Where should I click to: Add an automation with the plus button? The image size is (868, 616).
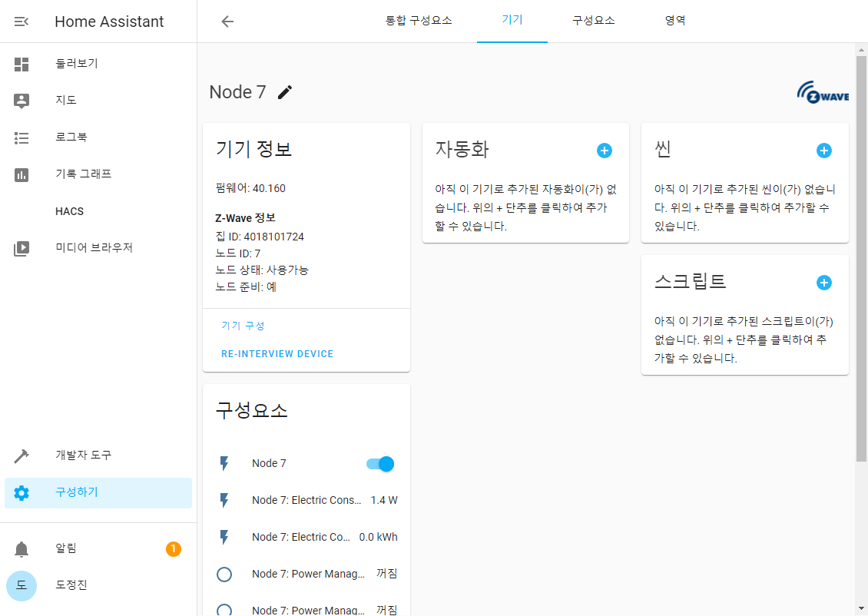click(x=605, y=151)
